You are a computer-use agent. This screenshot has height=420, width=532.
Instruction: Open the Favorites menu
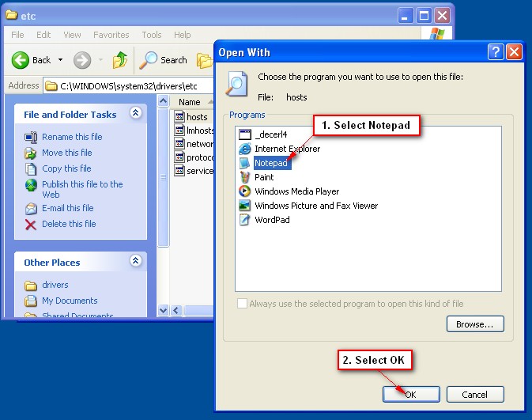point(111,35)
